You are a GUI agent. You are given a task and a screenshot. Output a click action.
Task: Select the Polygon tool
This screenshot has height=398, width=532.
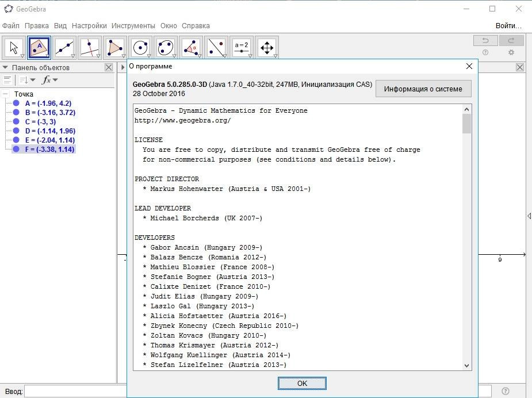coord(115,48)
